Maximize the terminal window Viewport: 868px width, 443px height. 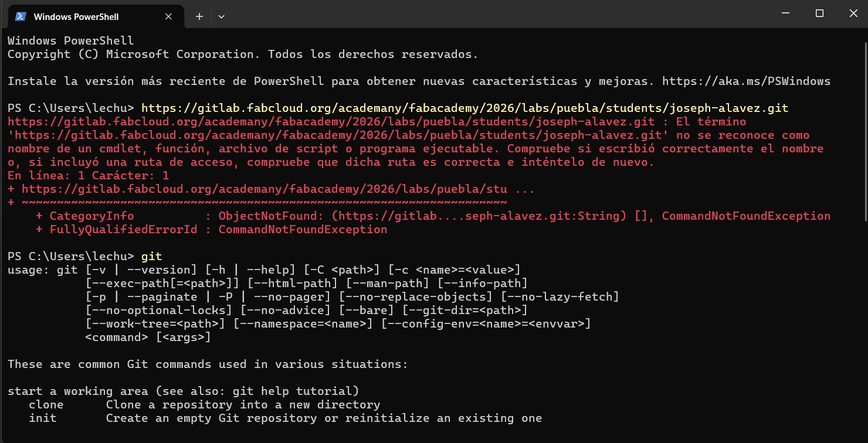(x=819, y=13)
